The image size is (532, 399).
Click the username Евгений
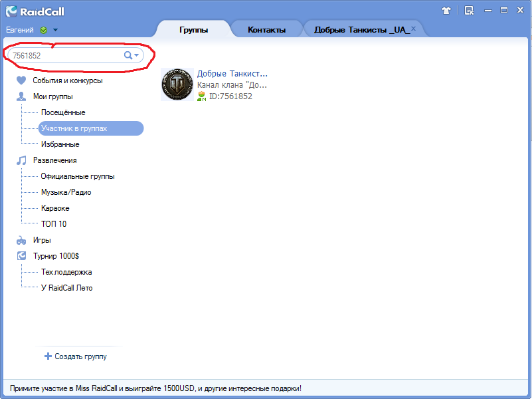tap(20, 30)
